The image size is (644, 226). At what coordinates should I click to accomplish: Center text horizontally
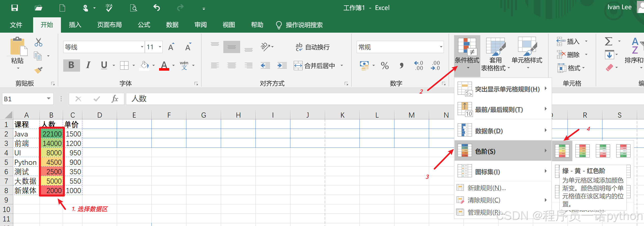point(231,66)
